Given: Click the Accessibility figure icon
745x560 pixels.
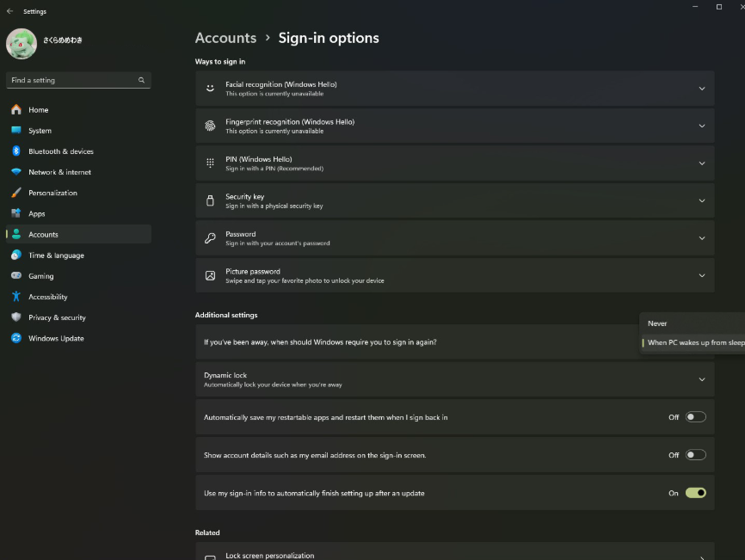Looking at the screenshot, I should [15, 297].
